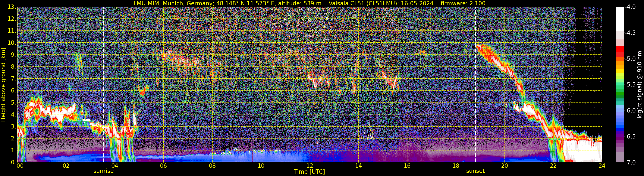644x176 pixels.
Task: Click the '6.' tick on the height axis
Action: 13,91
